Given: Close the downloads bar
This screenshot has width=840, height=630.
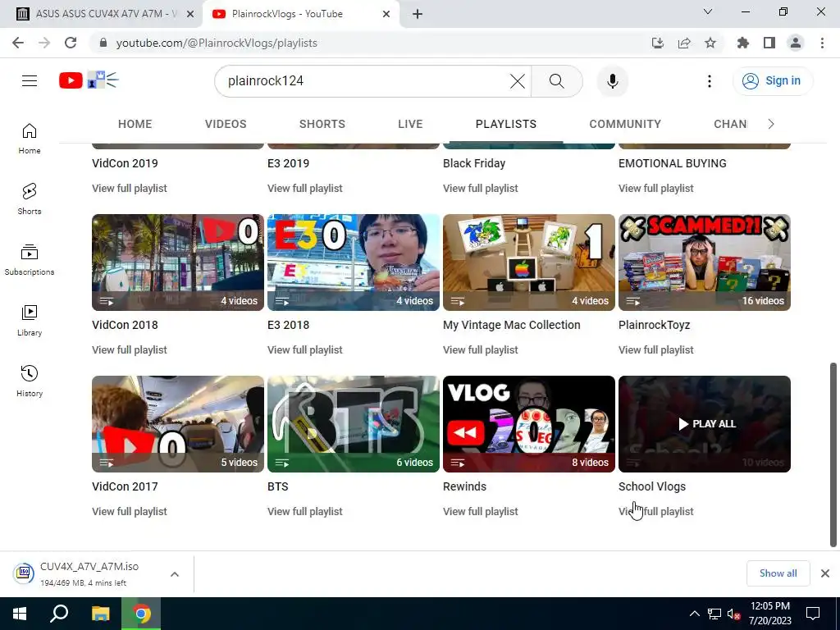Looking at the screenshot, I should click(825, 573).
